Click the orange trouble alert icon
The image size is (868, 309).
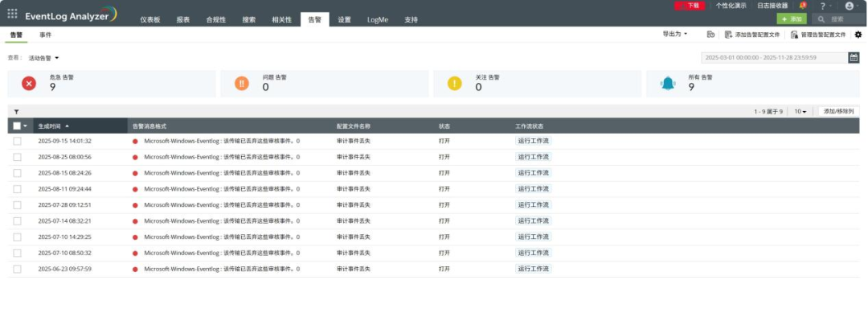pos(242,84)
